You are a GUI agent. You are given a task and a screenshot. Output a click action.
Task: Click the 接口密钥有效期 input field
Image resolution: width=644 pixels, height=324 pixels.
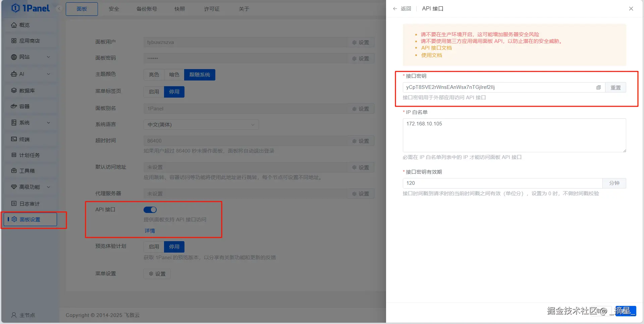(x=502, y=183)
